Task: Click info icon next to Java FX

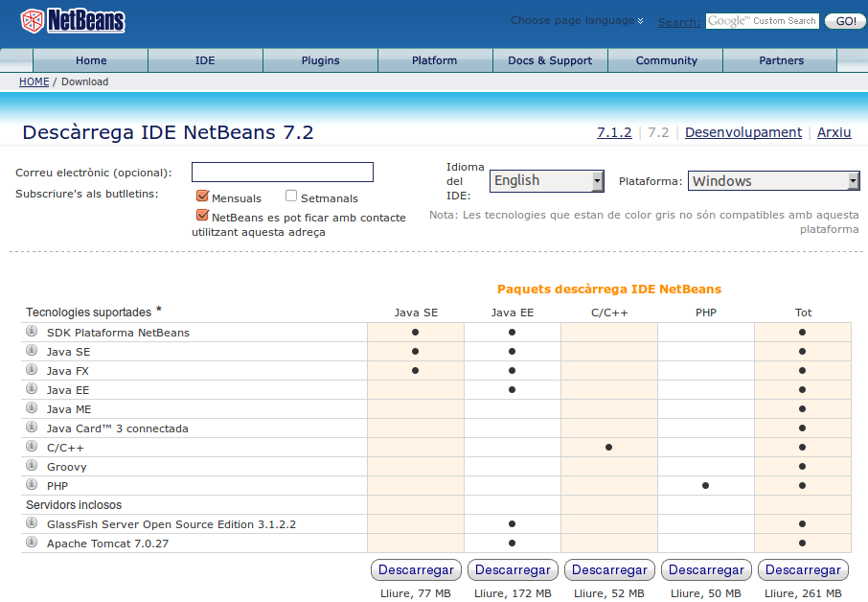Action: coord(32,370)
